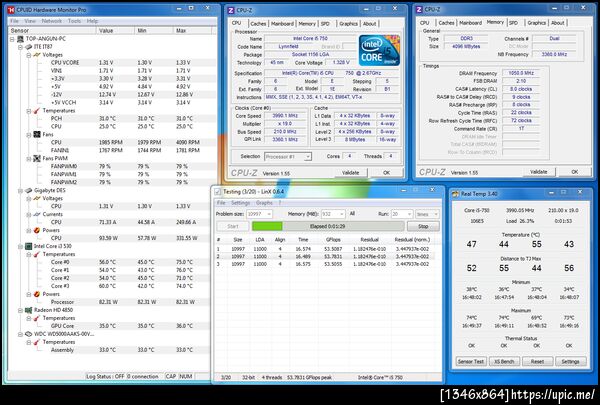Open the File menu in HWMonitor Pro

coord(15,21)
